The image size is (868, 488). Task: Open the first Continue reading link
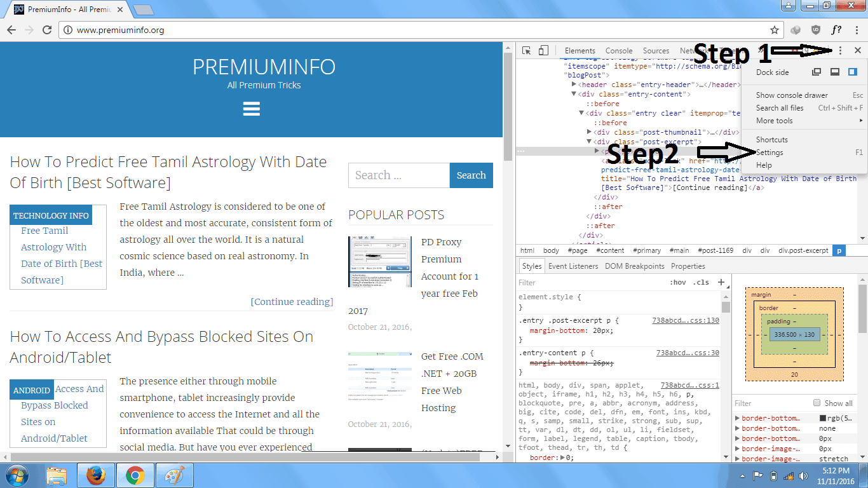(x=292, y=302)
